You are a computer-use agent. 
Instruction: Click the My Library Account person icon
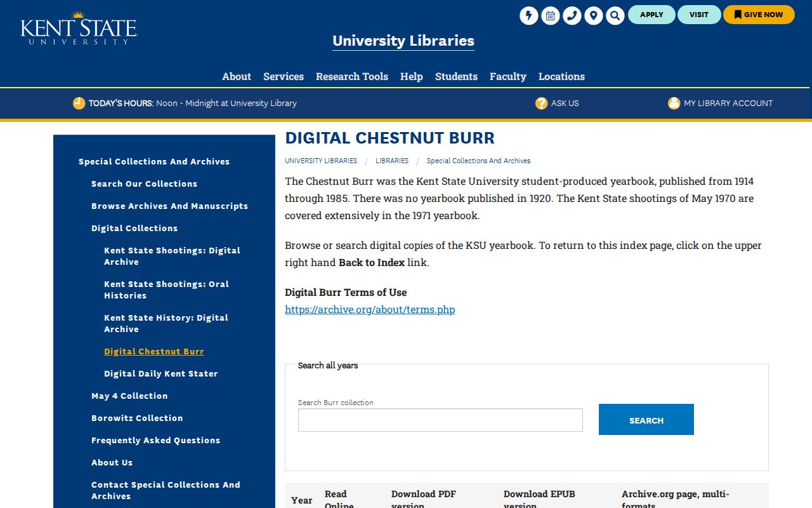tap(674, 103)
